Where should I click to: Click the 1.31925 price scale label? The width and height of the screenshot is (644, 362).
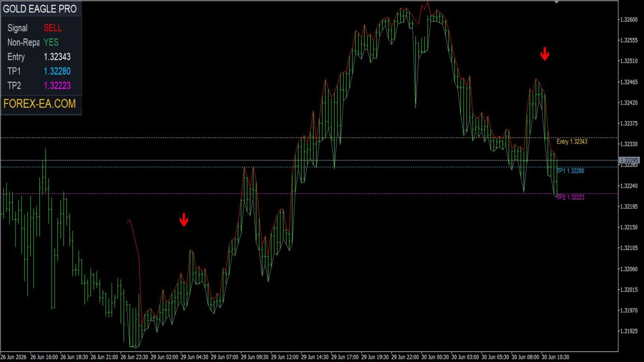(x=629, y=331)
